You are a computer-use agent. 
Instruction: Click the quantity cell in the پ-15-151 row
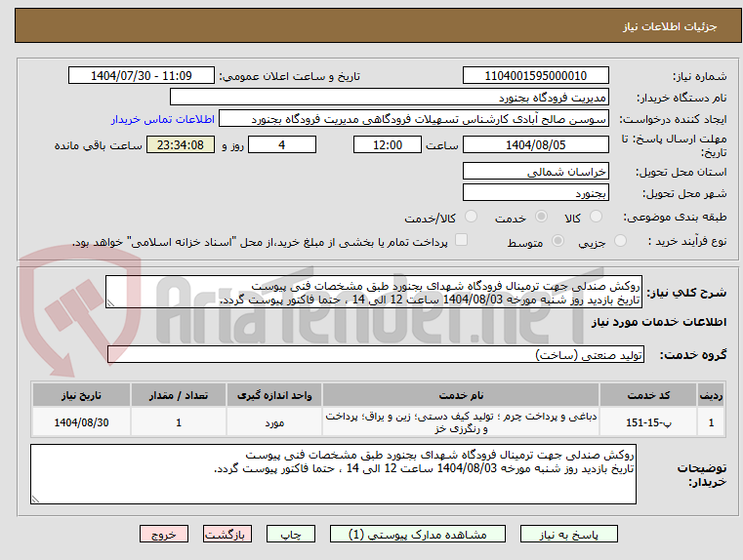pos(179,422)
